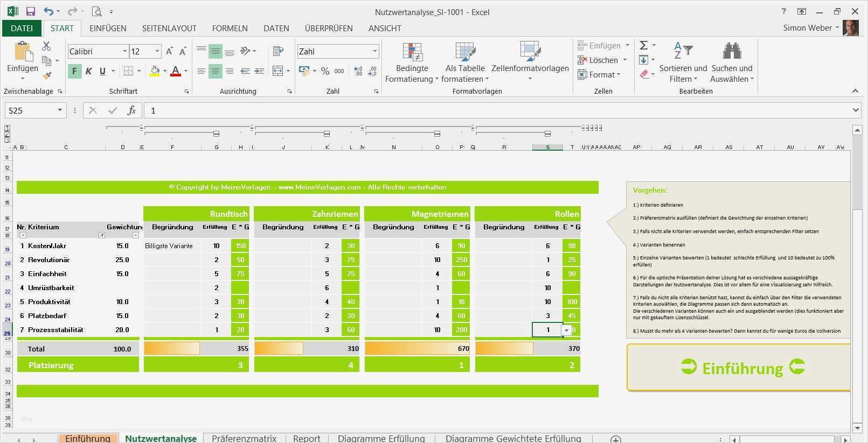Image resolution: width=868 pixels, height=443 pixels.
Task: Apply the red font color
Action: click(x=176, y=71)
